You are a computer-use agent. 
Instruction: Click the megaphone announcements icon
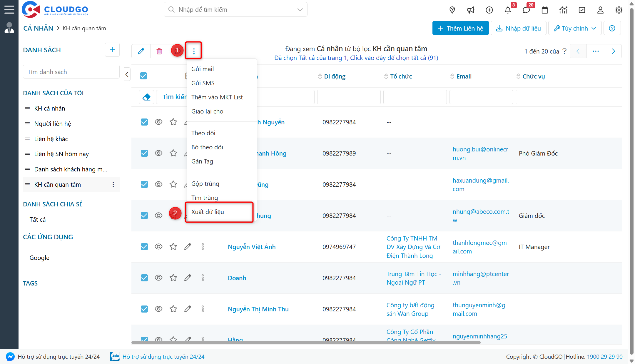[471, 10]
